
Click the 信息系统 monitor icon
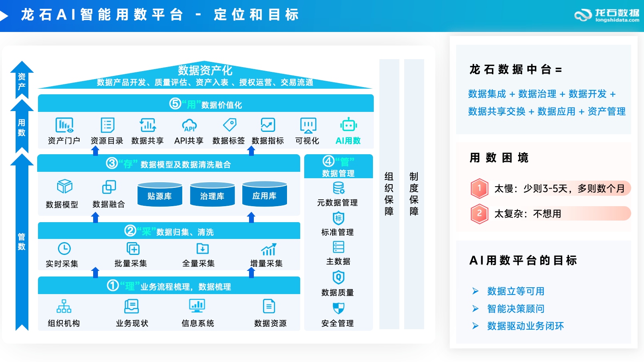[197, 306]
